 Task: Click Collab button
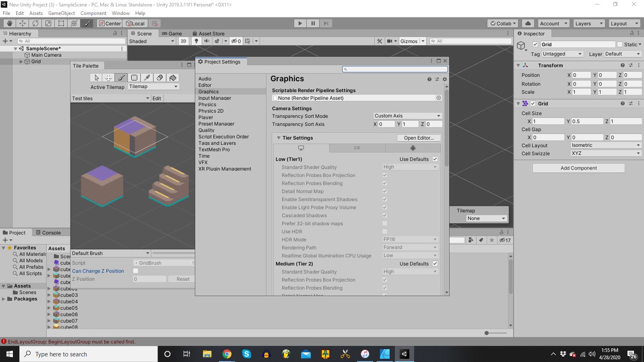[x=503, y=23]
